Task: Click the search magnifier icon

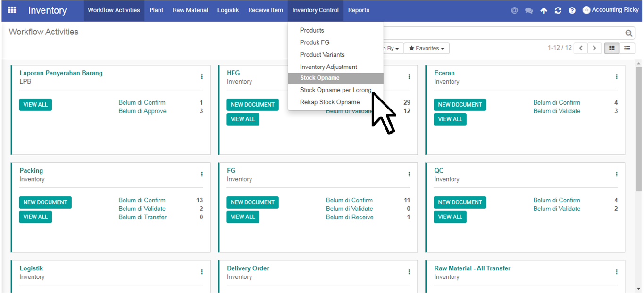Action: click(628, 33)
